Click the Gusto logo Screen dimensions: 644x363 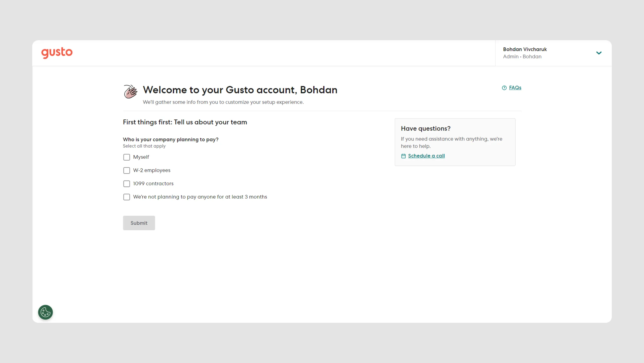pyautogui.click(x=57, y=53)
